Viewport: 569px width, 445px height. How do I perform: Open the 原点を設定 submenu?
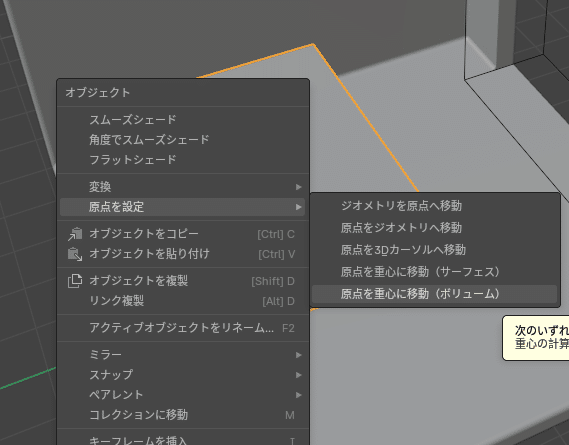coord(183,207)
